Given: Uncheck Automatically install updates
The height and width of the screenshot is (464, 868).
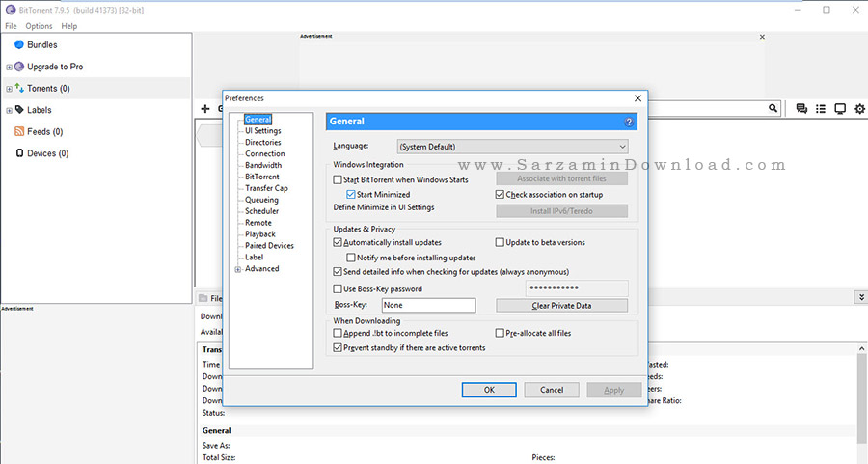Looking at the screenshot, I should (338, 242).
